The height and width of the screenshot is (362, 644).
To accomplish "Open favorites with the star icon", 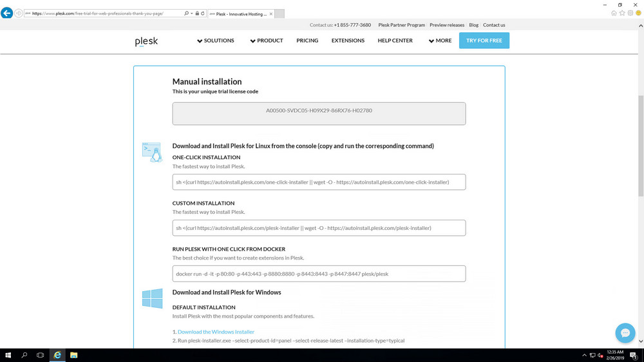I will coord(622,13).
